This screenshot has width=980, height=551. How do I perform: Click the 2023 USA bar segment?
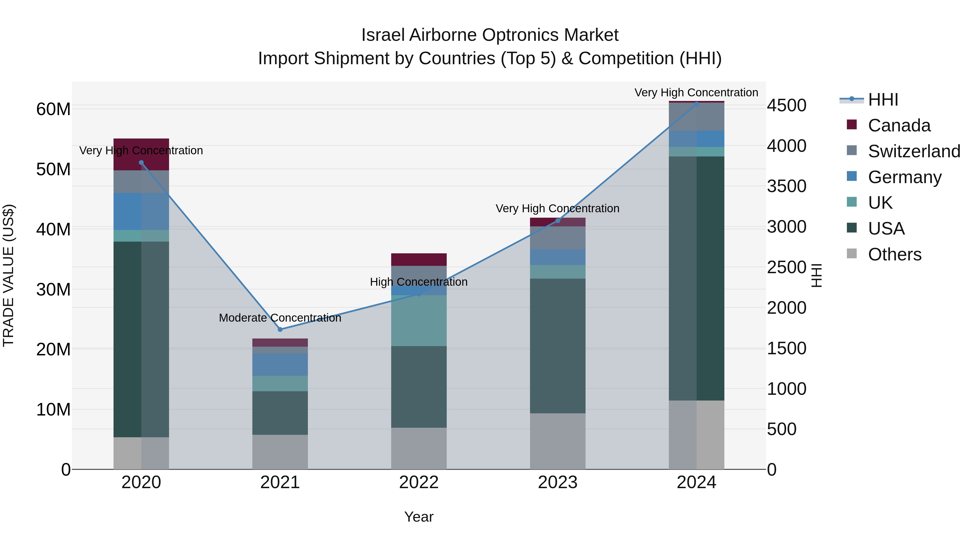[x=558, y=346]
